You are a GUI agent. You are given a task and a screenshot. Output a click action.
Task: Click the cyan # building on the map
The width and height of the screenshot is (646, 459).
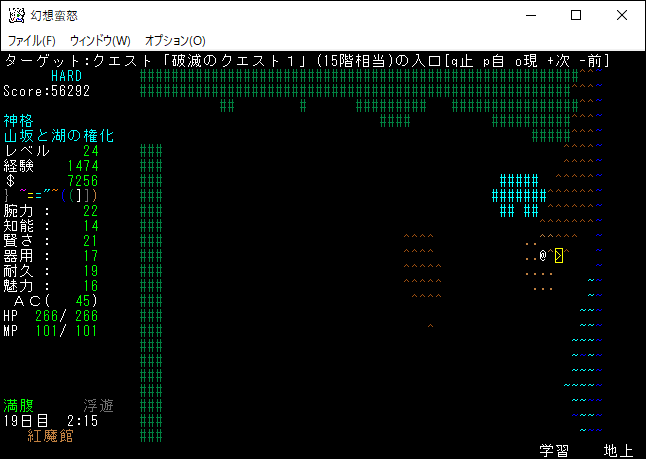[x=520, y=195]
